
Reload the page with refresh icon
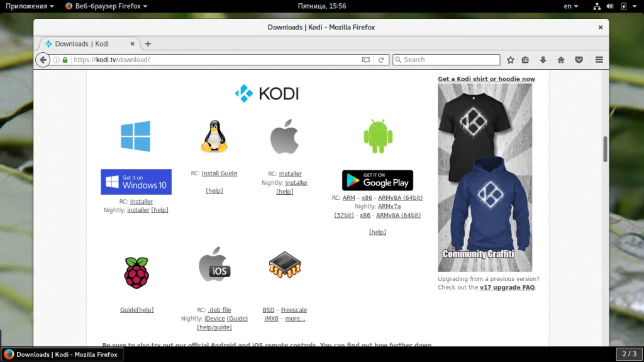tap(381, 60)
